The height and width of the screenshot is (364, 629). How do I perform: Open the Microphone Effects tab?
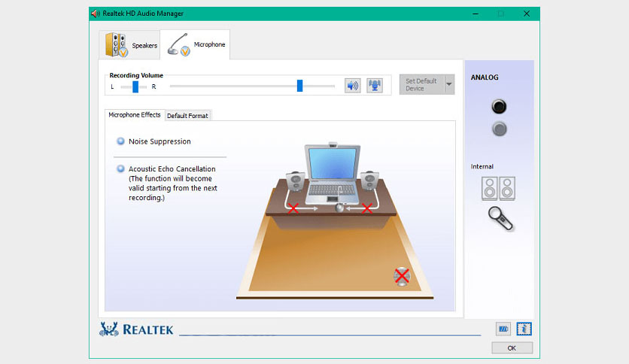[135, 115]
